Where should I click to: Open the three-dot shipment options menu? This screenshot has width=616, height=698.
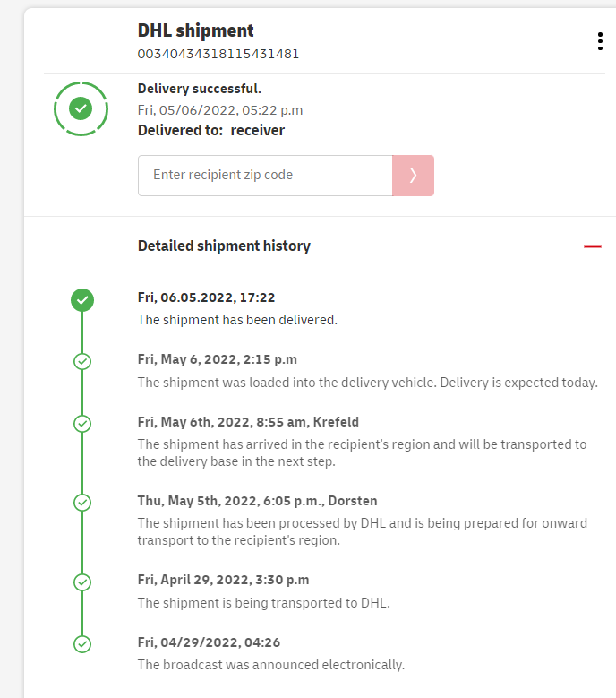coord(599,42)
